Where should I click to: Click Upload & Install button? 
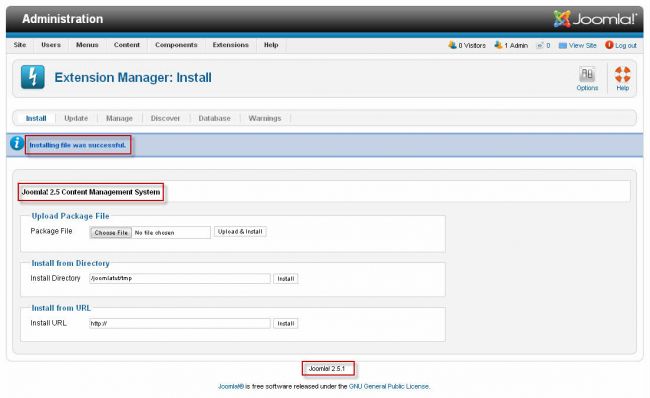[240, 232]
